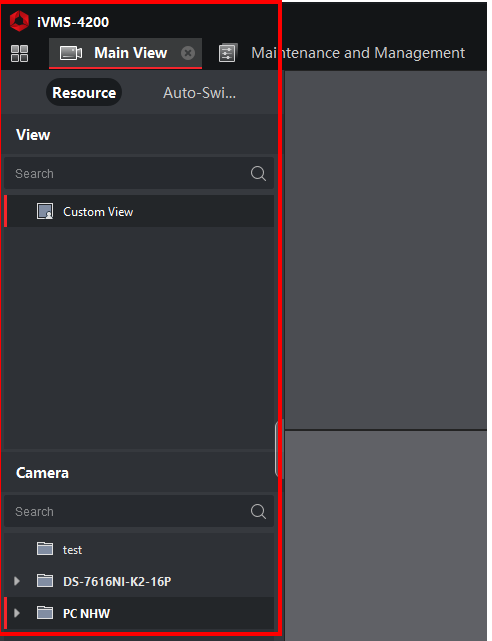Click the iVMS-4200 red logo icon
The image size is (492, 641).
coord(19,21)
